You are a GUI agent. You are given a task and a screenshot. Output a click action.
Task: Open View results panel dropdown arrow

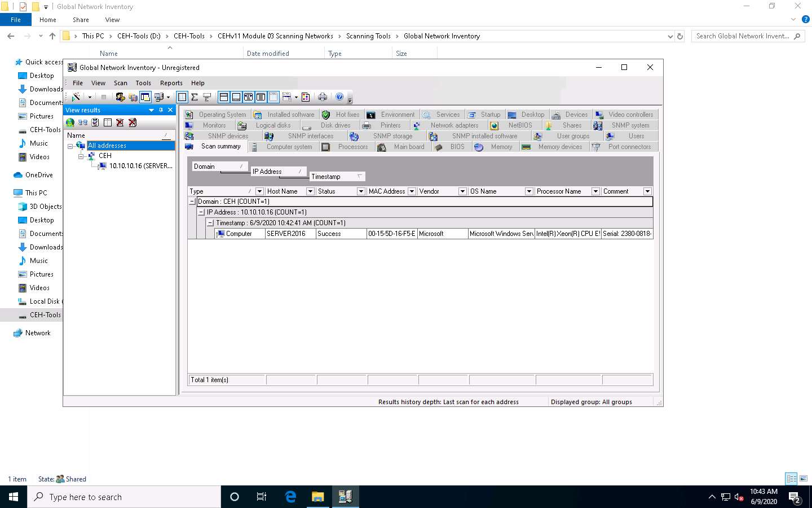(x=151, y=110)
